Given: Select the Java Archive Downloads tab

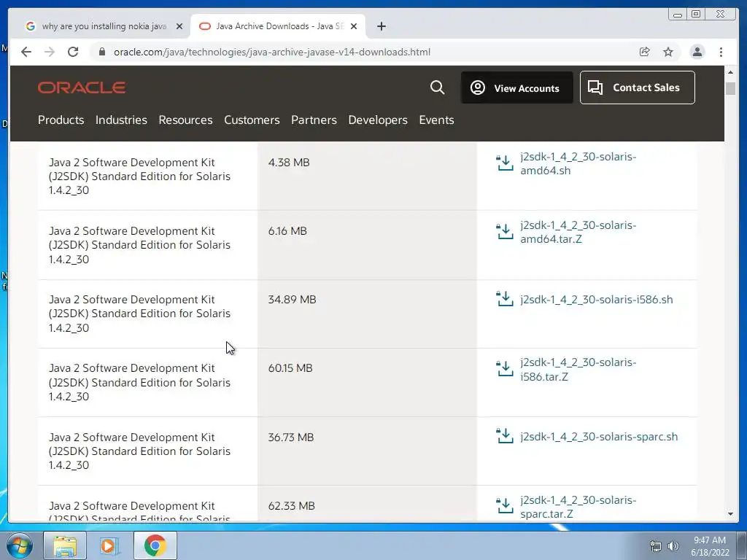Looking at the screenshot, I should pos(278,26).
